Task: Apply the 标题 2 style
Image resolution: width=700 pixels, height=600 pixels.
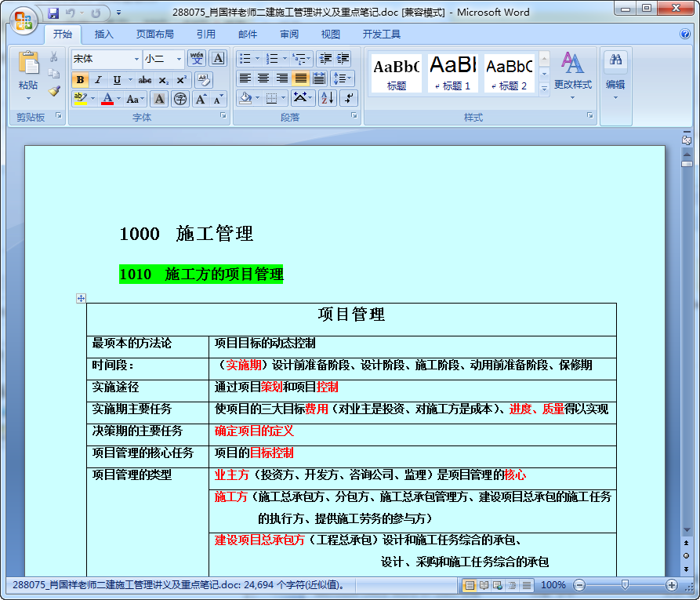Action: click(509, 73)
